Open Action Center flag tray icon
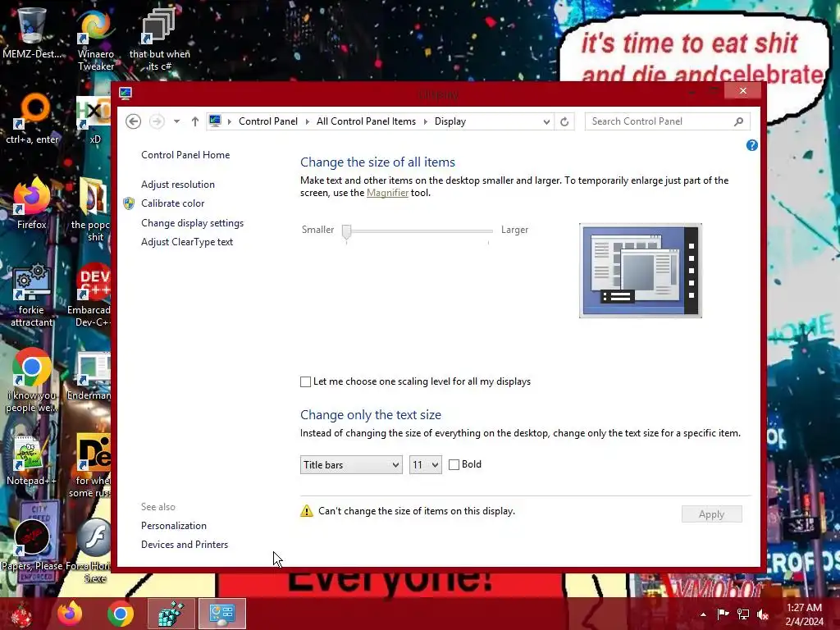 pyautogui.click(x=723, y=614)
